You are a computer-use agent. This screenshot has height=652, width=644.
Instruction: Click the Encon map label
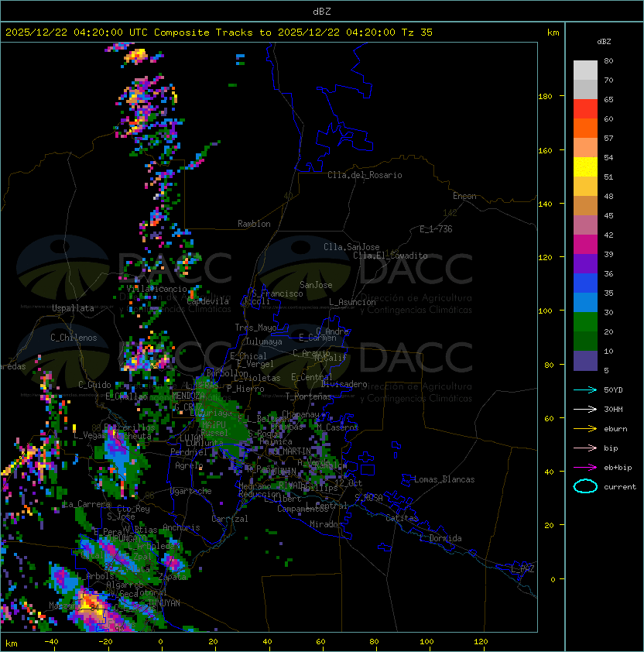pyautogui.click(x=464, y=196)
